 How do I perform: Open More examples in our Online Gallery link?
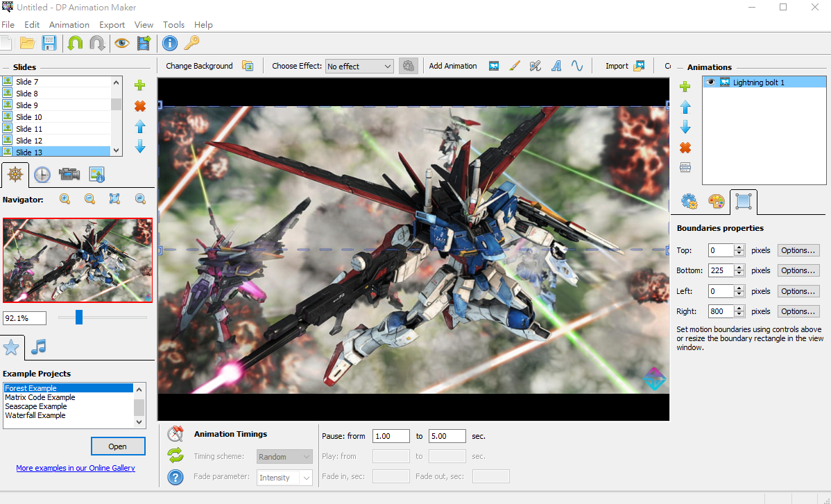point(76,468)
